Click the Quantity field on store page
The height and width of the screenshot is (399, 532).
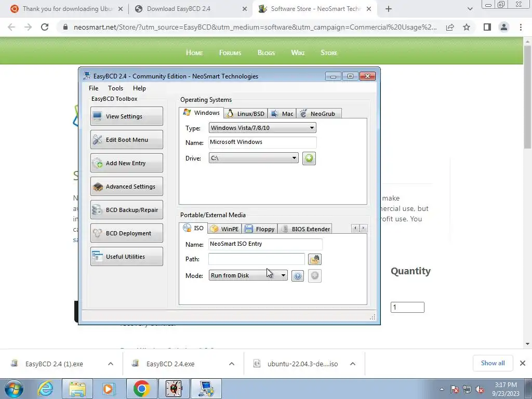pyautogui.click(x=407, y=307)
